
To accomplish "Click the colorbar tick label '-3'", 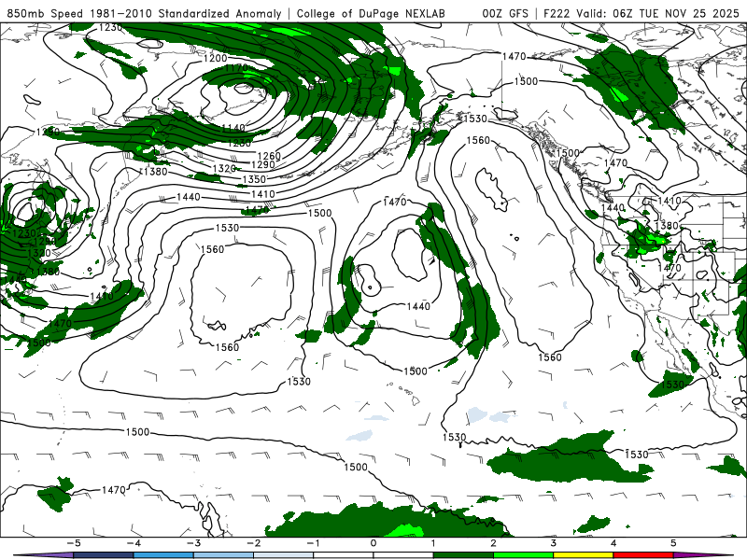I will (x=193, y=543).
